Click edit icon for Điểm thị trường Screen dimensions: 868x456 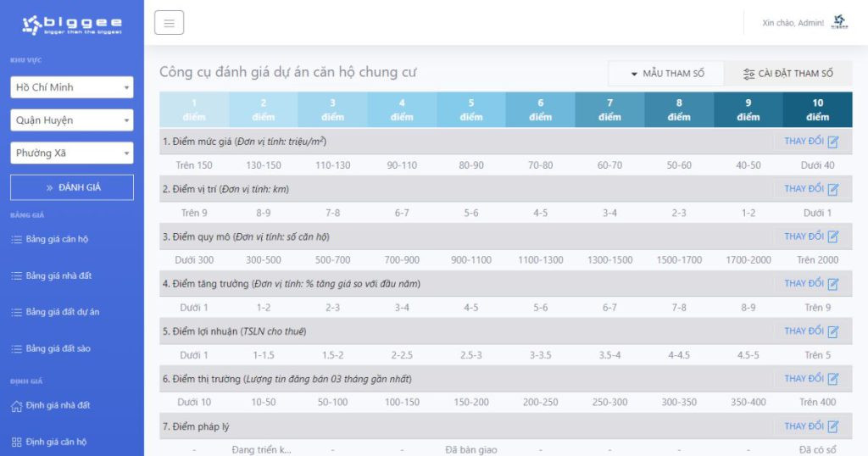[x=833, y=379]
